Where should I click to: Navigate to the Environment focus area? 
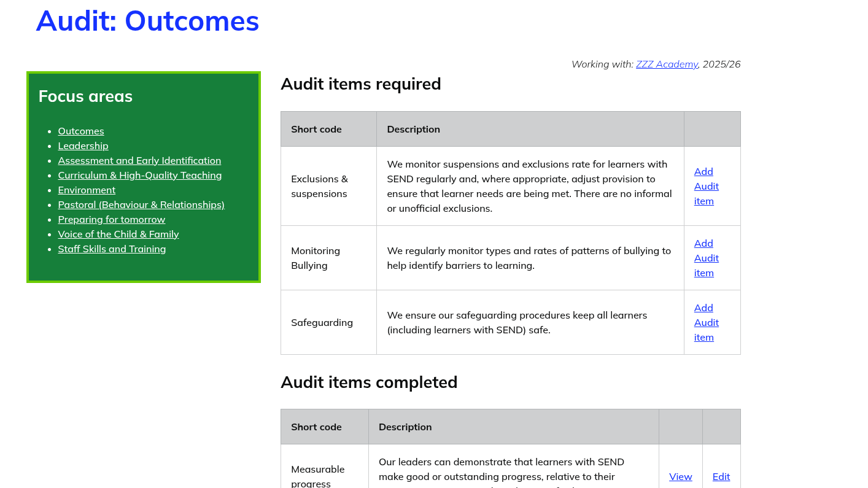(87, 190)
